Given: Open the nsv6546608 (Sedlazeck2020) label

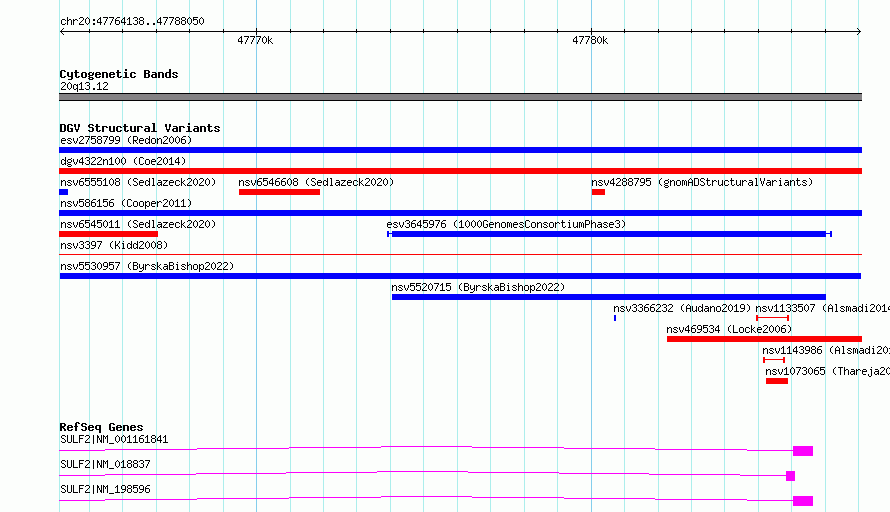Looking at the screenshot, I should tap(316, 182).
